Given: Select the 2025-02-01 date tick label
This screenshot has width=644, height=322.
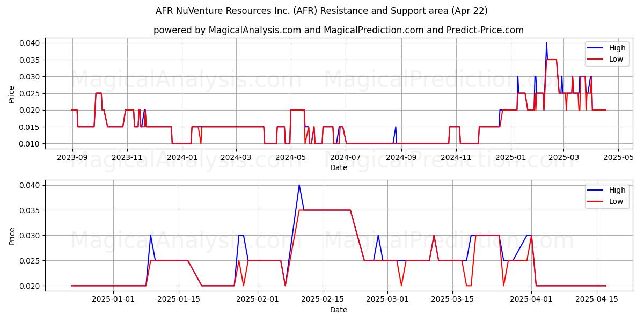Looking at the screenshot, I should pyautogui.click(x=258, y=299).
